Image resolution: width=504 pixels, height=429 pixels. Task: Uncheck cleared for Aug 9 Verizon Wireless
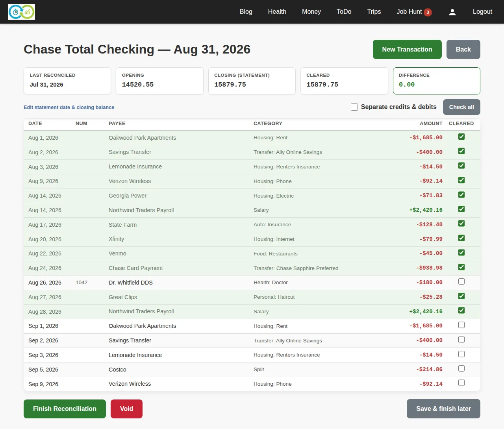pos(461,180)
